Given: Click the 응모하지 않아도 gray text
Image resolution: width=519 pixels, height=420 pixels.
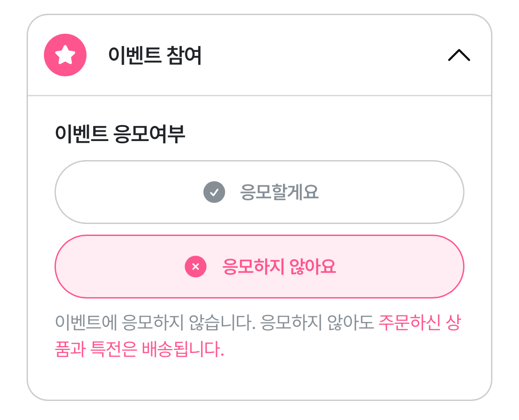Looking at the screenshot, I should [x=318, y=323].
